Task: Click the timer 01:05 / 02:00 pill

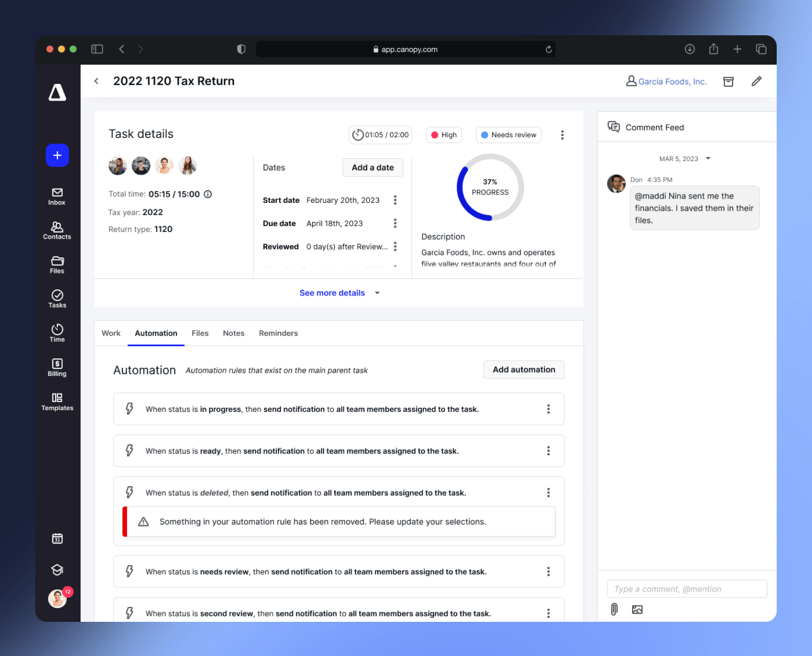Action: [380, 135]
